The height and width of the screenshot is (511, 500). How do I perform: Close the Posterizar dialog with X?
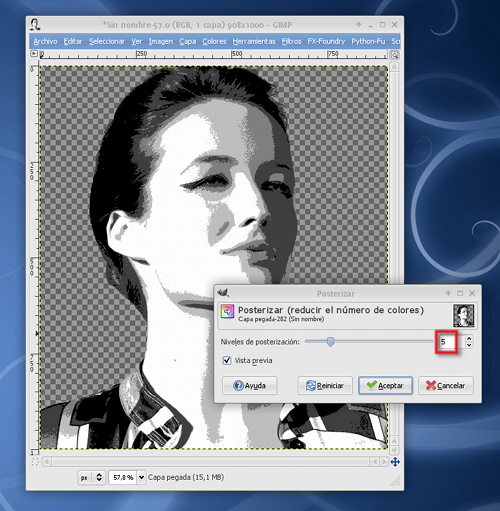(x=472, y=293)
